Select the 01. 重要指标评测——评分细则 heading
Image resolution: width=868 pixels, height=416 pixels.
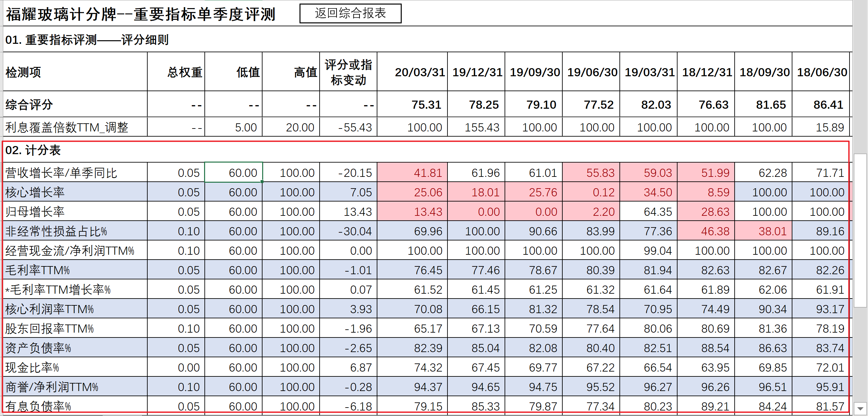pyautogui.click(x=87, y=40)
